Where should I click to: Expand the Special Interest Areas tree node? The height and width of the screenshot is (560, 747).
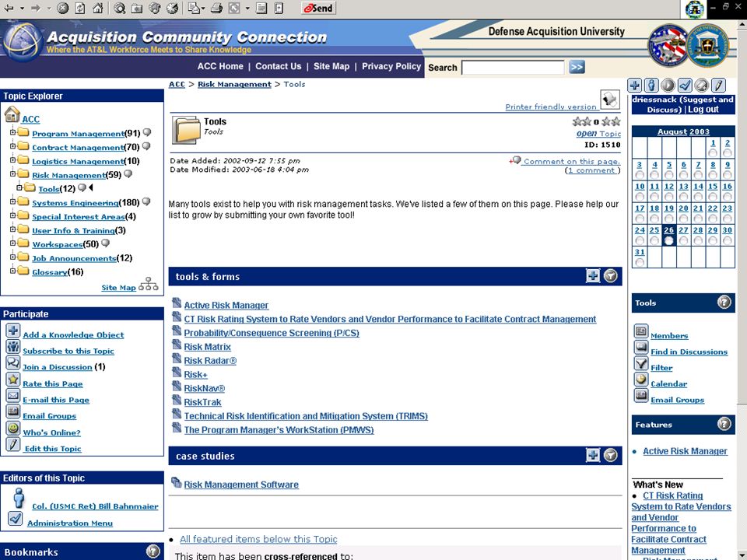click(13, 215)
